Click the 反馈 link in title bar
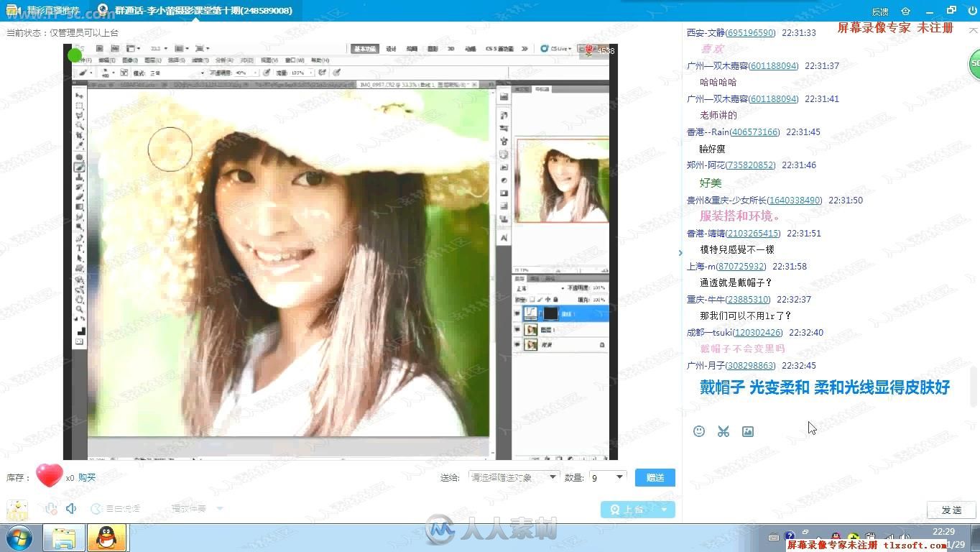Screen dimensions: 980x552 tap(879, 11)
